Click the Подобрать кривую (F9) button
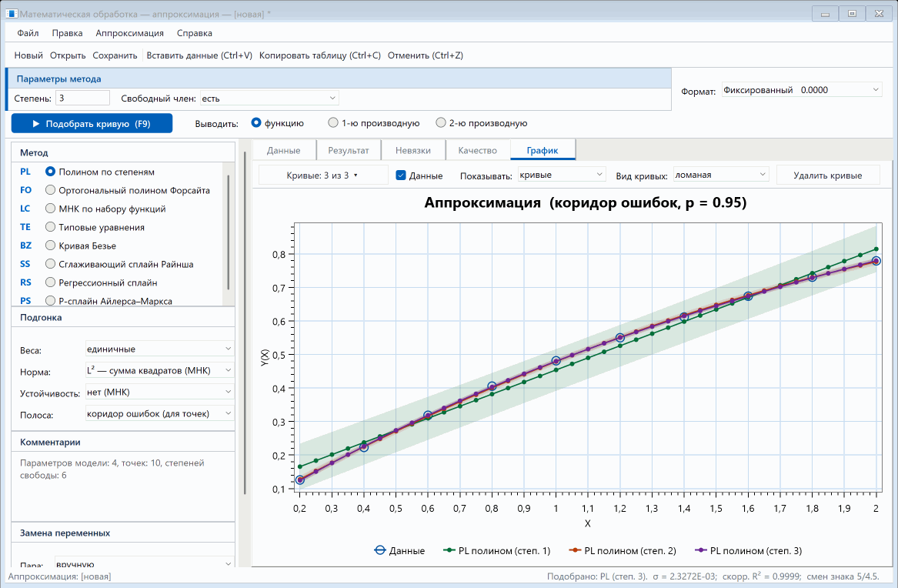Viewport: 898px width, 588px height. tap(92, 123)
